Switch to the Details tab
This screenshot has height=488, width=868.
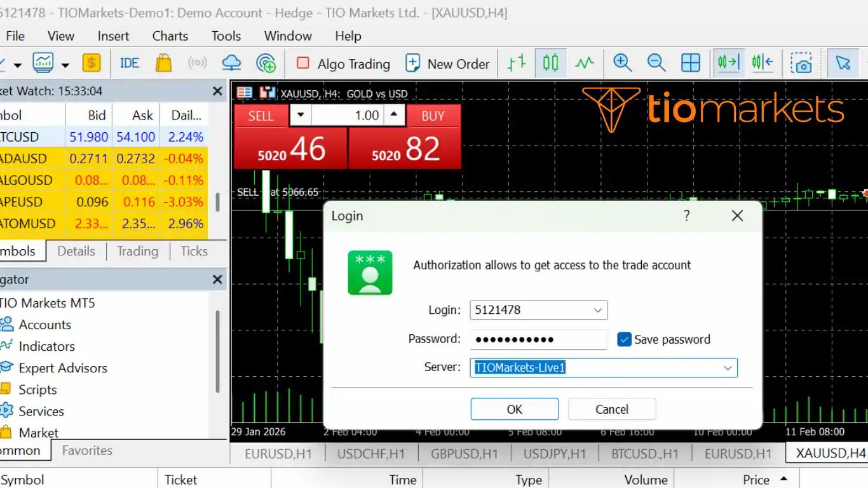[x=76, y=251]
